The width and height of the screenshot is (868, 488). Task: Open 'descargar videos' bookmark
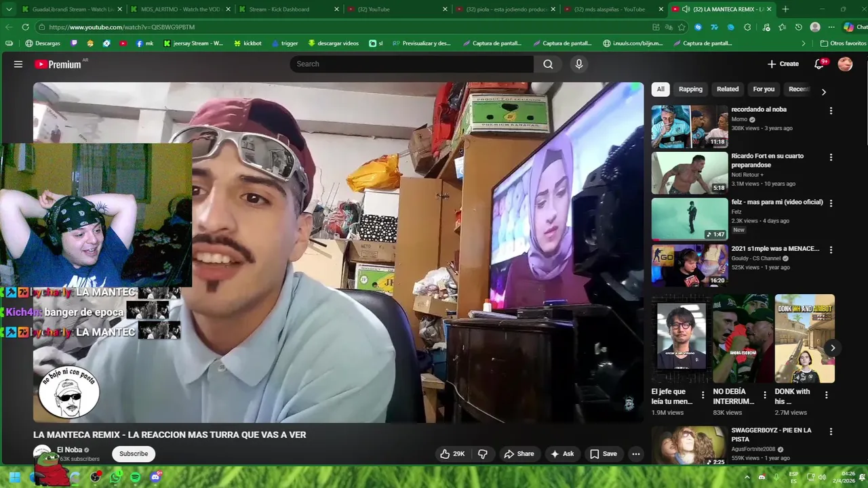pyautogui.click(x=333, y=43)
